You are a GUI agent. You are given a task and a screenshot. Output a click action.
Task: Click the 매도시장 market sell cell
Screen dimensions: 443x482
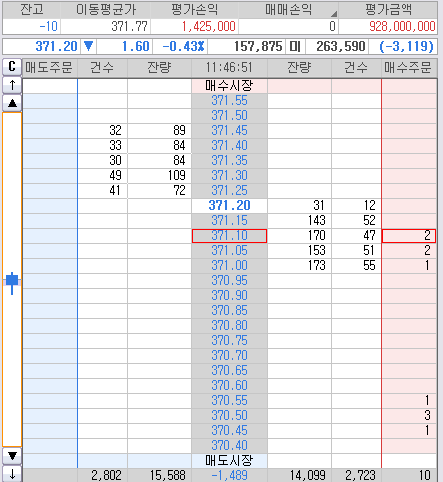pyautogui.click(x=229, y=461)
